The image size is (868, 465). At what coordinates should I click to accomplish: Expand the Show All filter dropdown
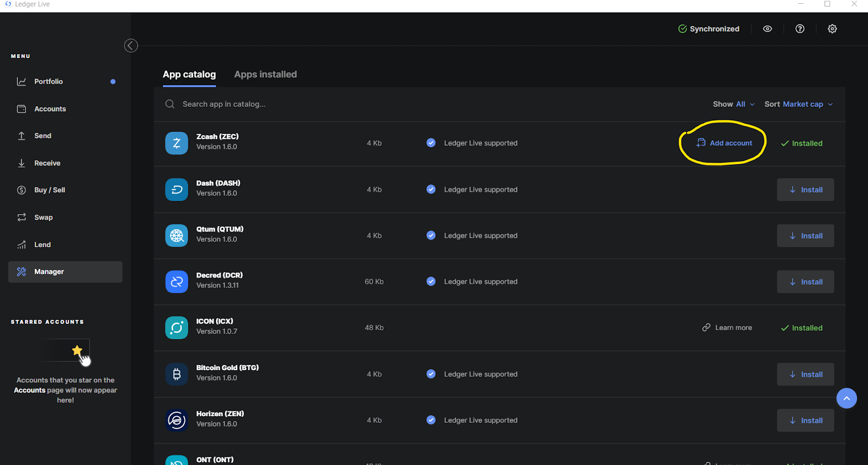coord(733,104)
